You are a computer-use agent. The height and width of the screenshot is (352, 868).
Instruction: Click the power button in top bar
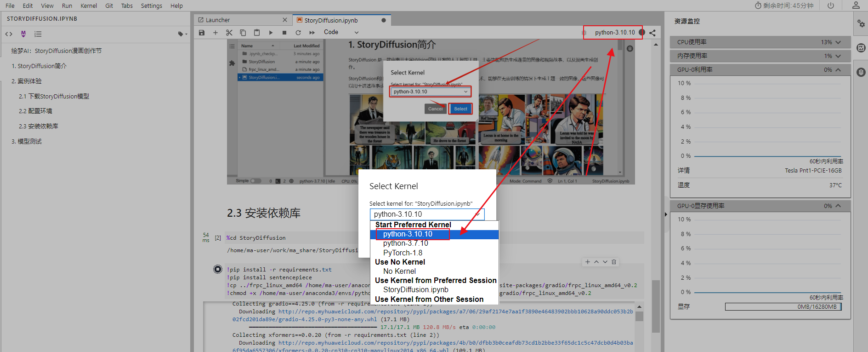pos(831,6)
